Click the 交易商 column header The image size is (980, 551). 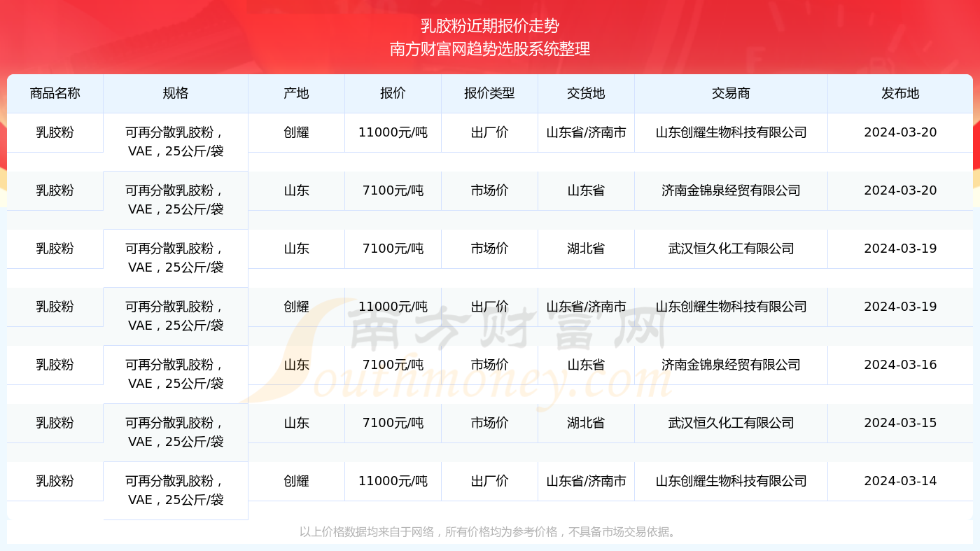click(x=731, y=93)
